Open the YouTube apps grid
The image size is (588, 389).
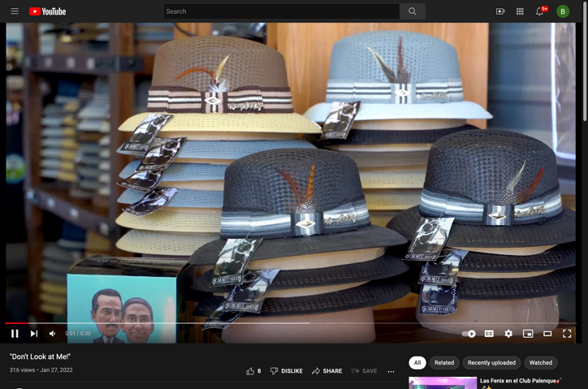click(x=520, y=11)
